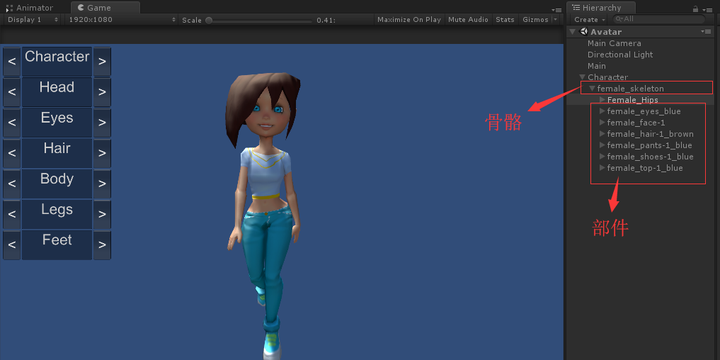Click next arrow for Head
Screen dimensions: 720x360
[102, 92]
